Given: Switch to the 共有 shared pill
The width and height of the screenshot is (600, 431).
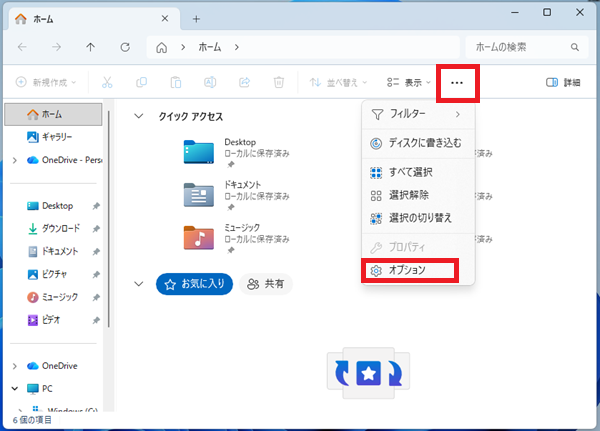Looking at the screenshot, I should coord(266,284).
